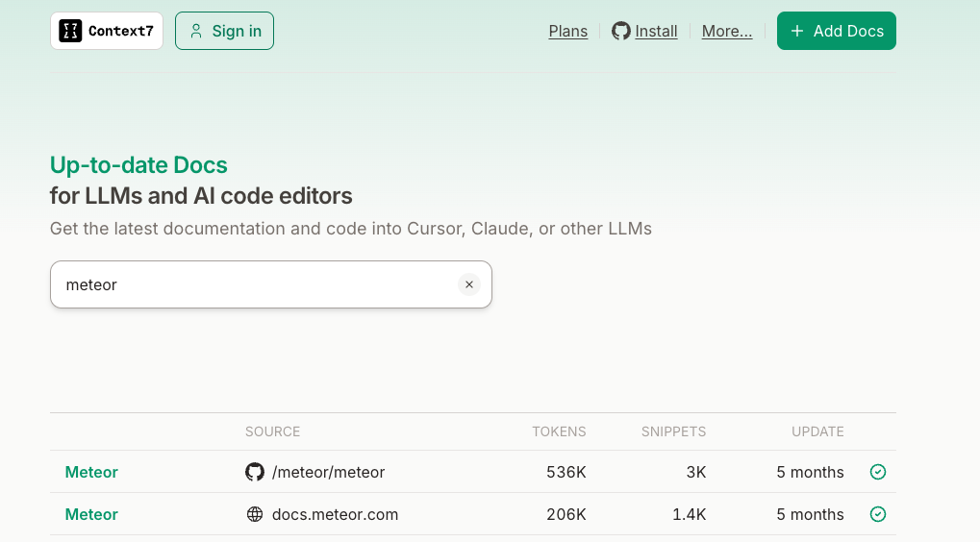Click the green checkmark on docs.meteor.com row
Image resolution: width=980 pixels, height=542 pixels.
pos(877,514)
